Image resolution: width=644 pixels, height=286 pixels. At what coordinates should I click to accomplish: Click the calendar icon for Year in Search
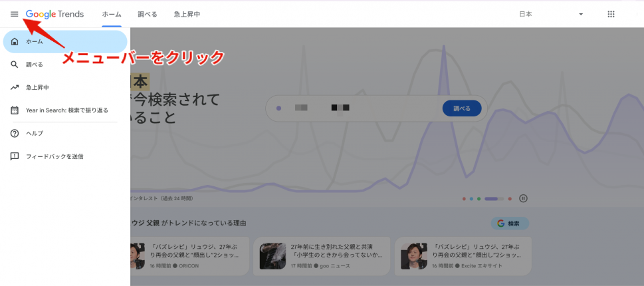[15, 110]
